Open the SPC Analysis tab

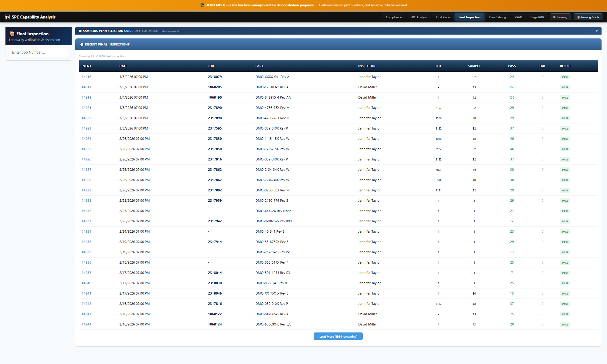click(419, 17)
